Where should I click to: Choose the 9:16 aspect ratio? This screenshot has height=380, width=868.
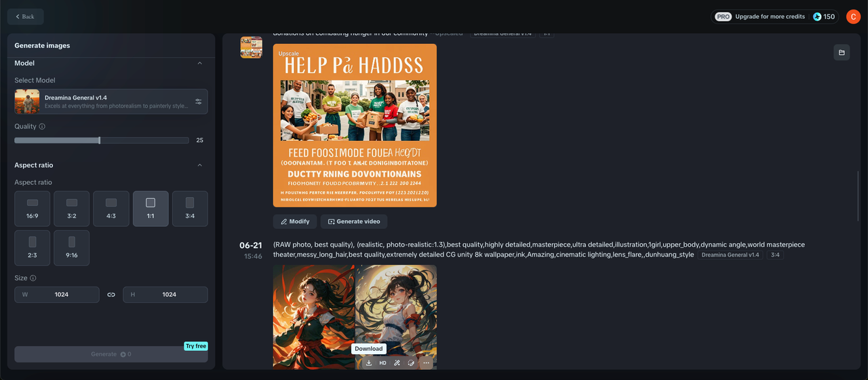pyautogui.click(x=72, y=248)
